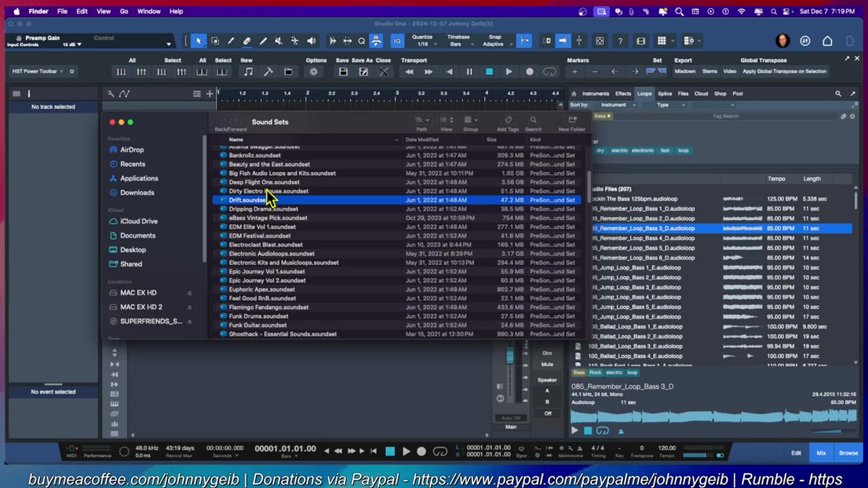The width and height of the screenshot is (868, 488).
Task: Click Apply Global Transpose on Selection
Action: (x=784, y=71)
